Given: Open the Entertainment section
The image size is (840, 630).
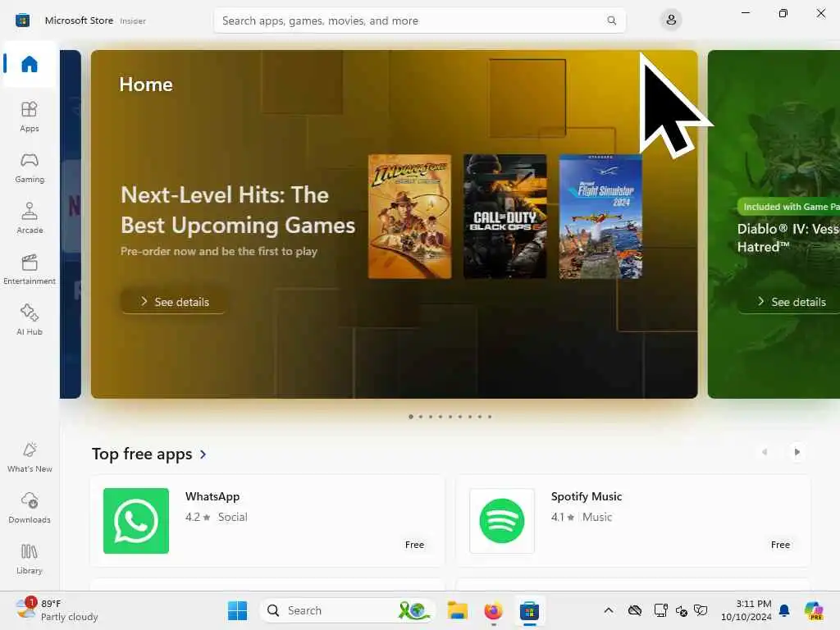Looking at the screenshot, I should (30, 269).
